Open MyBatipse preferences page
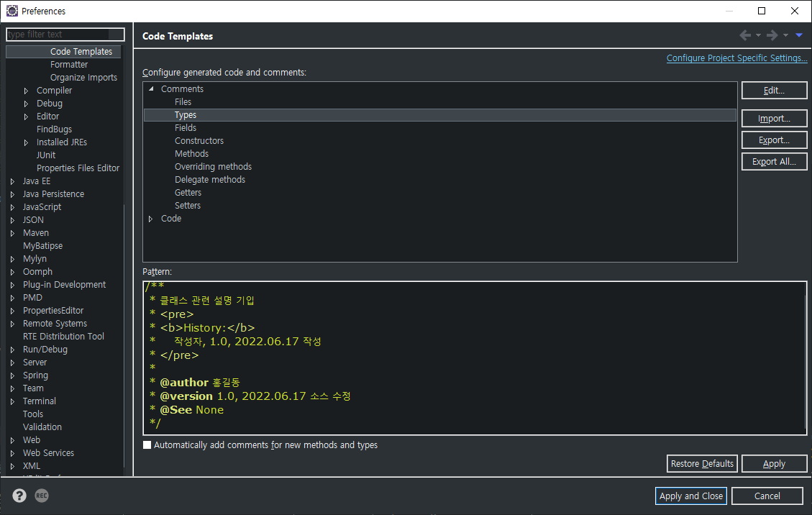The height and width of the screenshot is (515, 812). coord(42,246)
